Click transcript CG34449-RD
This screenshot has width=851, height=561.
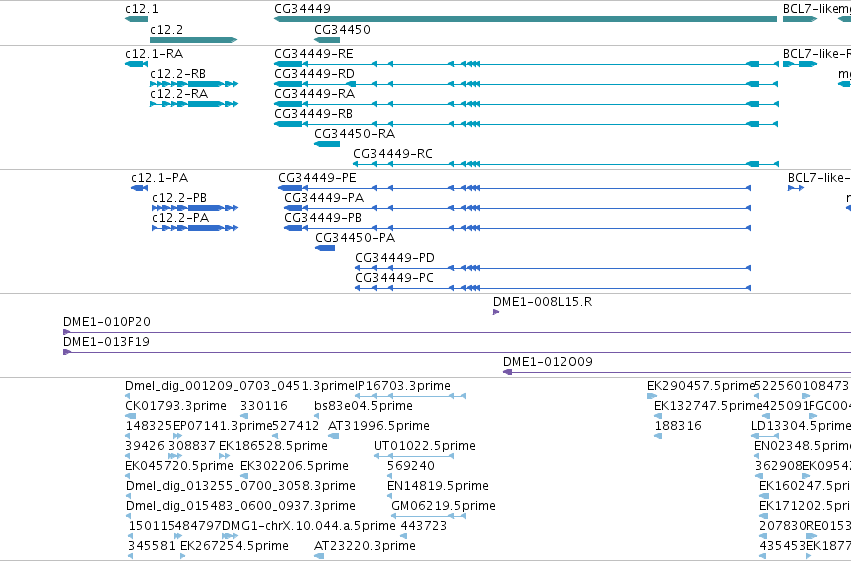[526, 84]
